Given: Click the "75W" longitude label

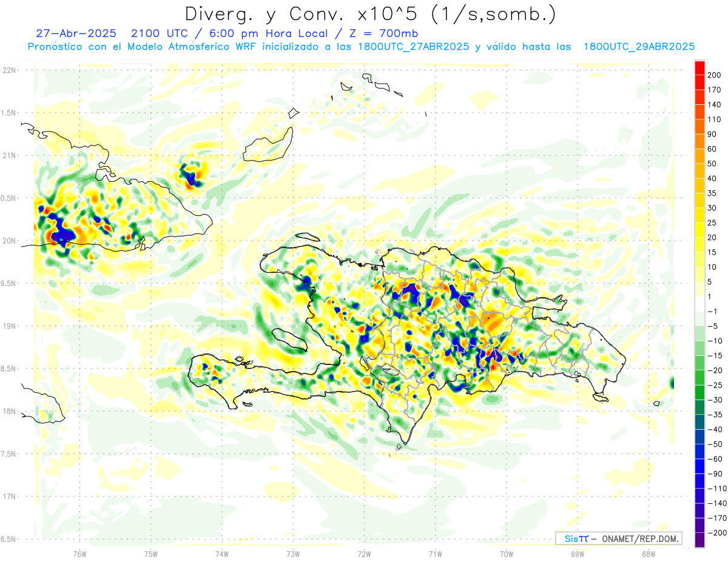Looking at the screenshot, I should tap(150, 554).
